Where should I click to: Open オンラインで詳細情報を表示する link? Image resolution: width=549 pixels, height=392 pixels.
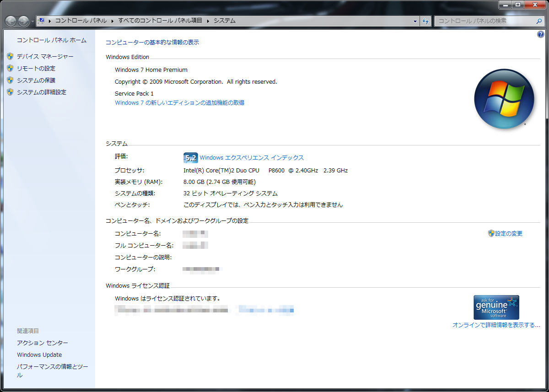[x=496, y=325]
